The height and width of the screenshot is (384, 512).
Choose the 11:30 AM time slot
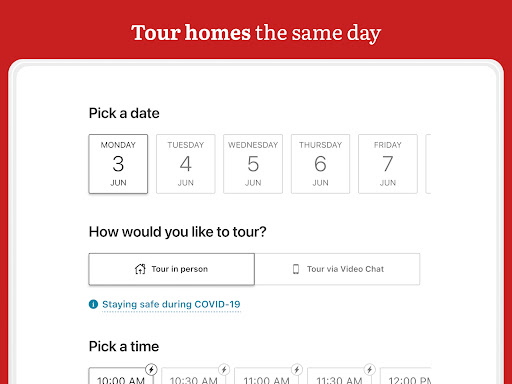tap(339, 376)
